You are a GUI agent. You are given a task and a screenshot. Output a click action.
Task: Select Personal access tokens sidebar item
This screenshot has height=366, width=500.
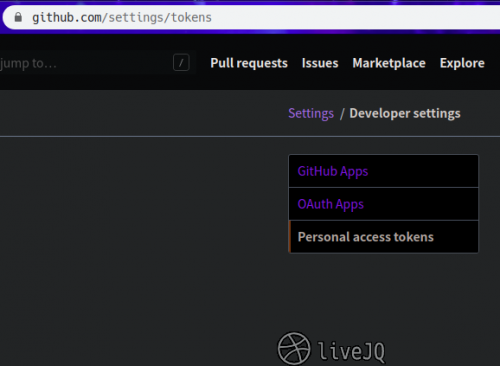coord(383,237)
